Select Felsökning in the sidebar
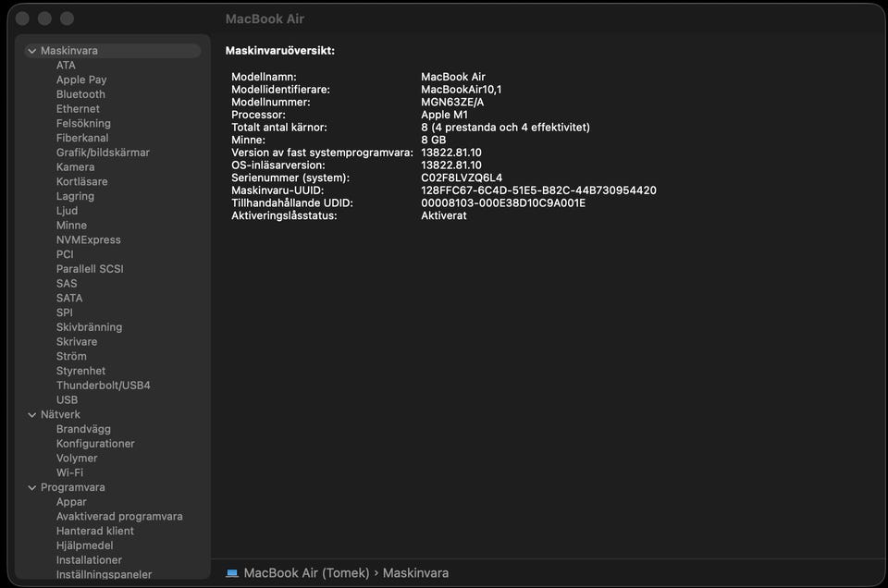This screenshot has height=588, width=888. (83, 123)
